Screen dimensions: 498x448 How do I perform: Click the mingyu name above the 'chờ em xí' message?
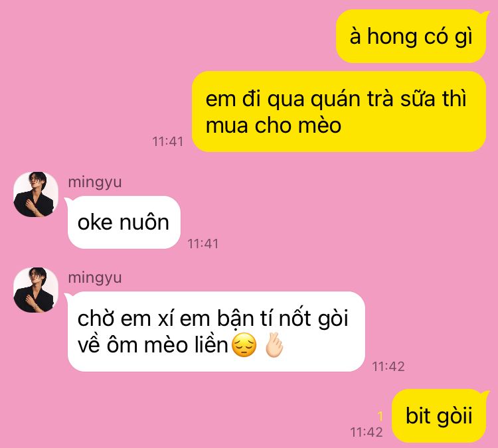pyautogui.click(x=95, y=278)
